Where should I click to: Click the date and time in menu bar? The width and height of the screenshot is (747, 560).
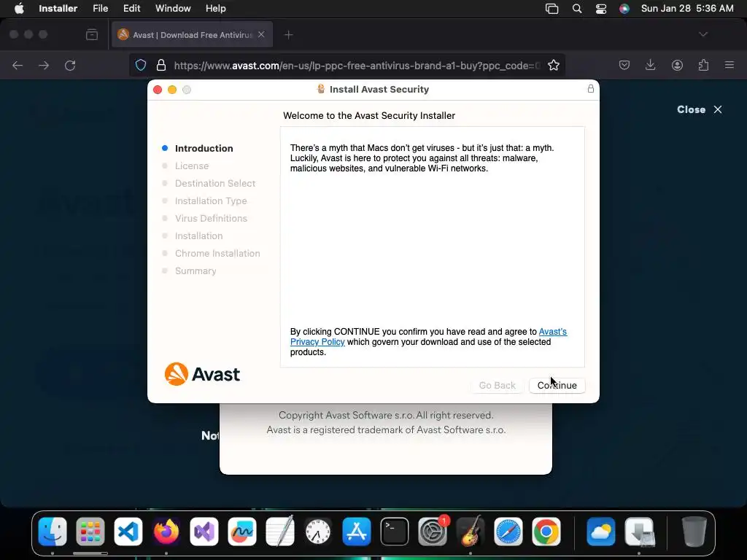(687, 9)
